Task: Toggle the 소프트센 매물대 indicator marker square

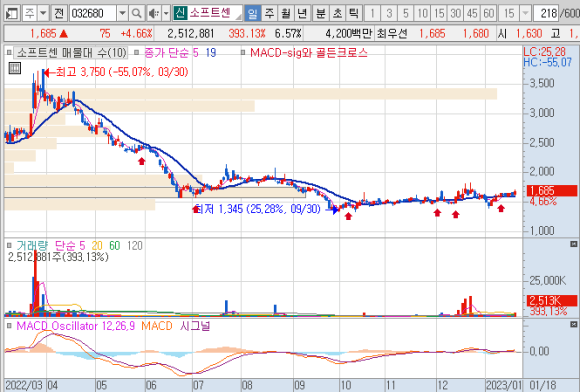Action: (x=9, y=53)
